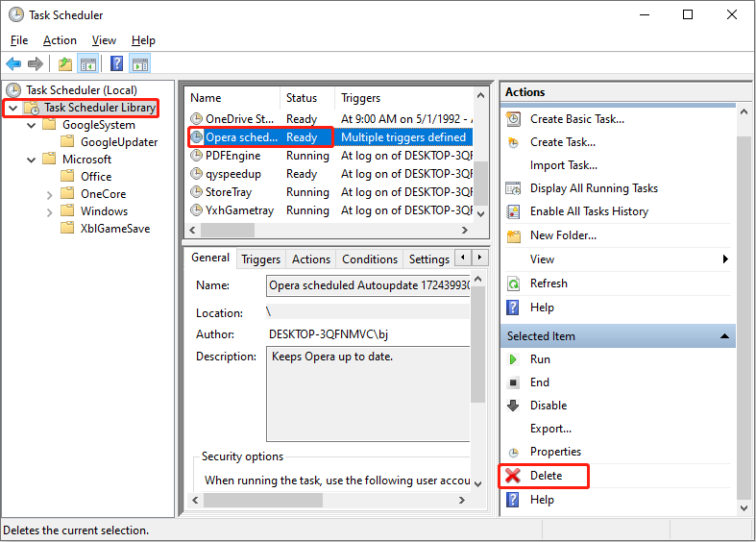Click the task list horizontal scrollbar thumb

point(228,230)
